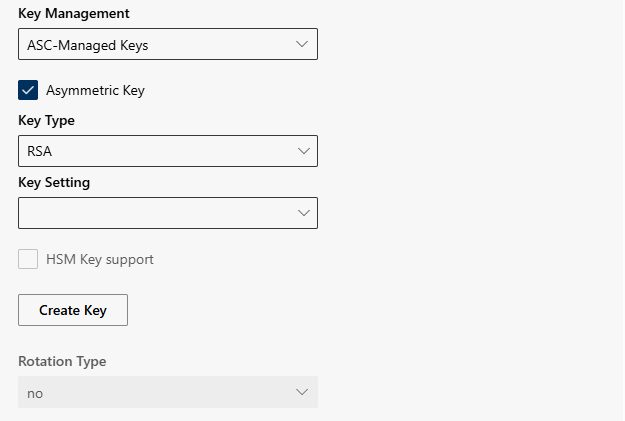Expand the empty Key Setting dropdown
This screenshot has height=421, width=625.
pos(168,213)
